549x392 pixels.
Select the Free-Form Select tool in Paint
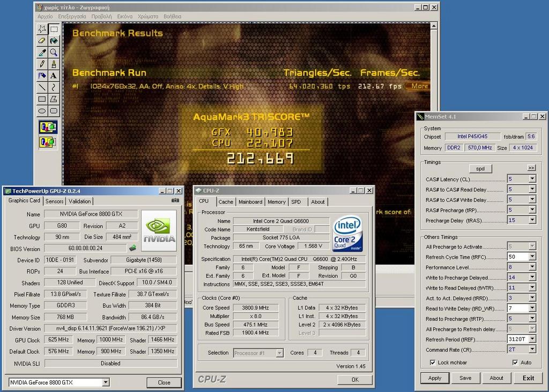(x=42, y=29)
